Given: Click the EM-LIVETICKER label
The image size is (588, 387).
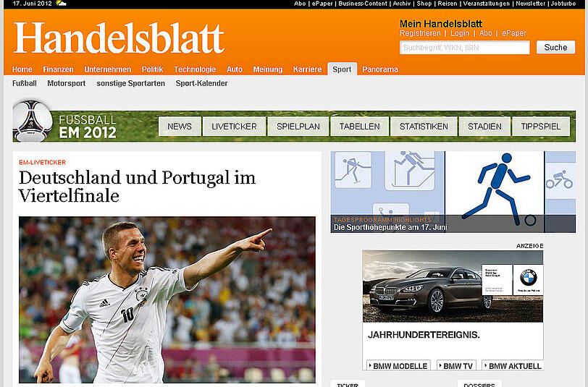Looking at the screenshot, I should coord(43,162).
